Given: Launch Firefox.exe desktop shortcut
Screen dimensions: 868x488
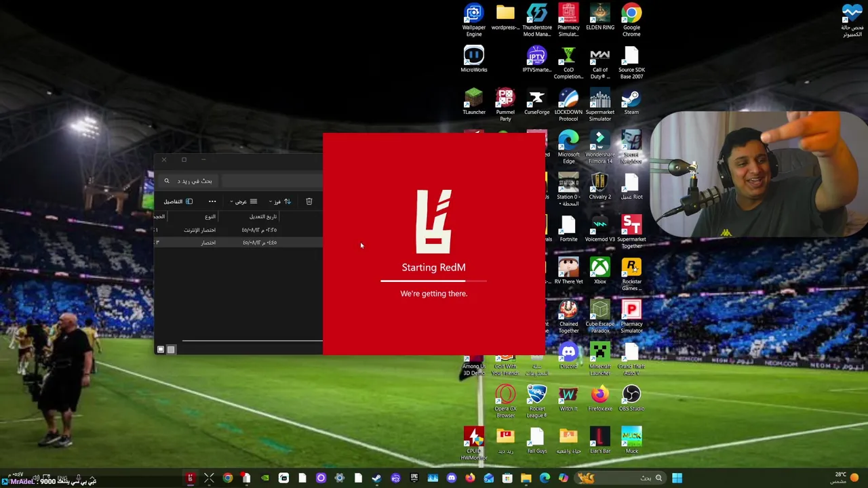Looking at the screenshot, I should tap(600, 397).
